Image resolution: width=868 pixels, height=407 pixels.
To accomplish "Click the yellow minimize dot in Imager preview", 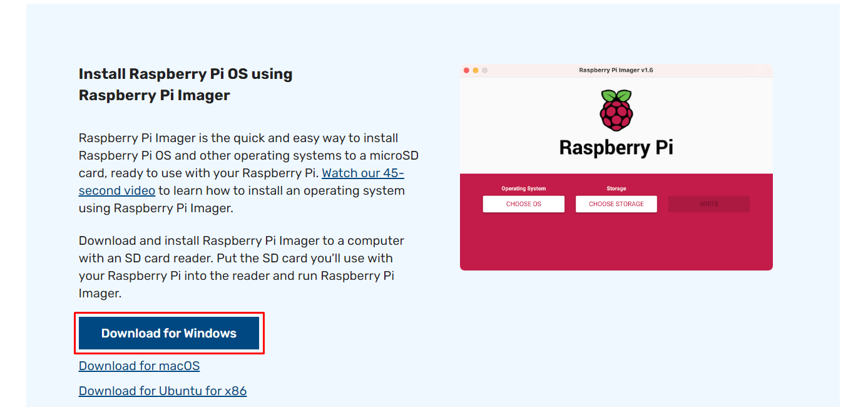I will coord(476,70).
